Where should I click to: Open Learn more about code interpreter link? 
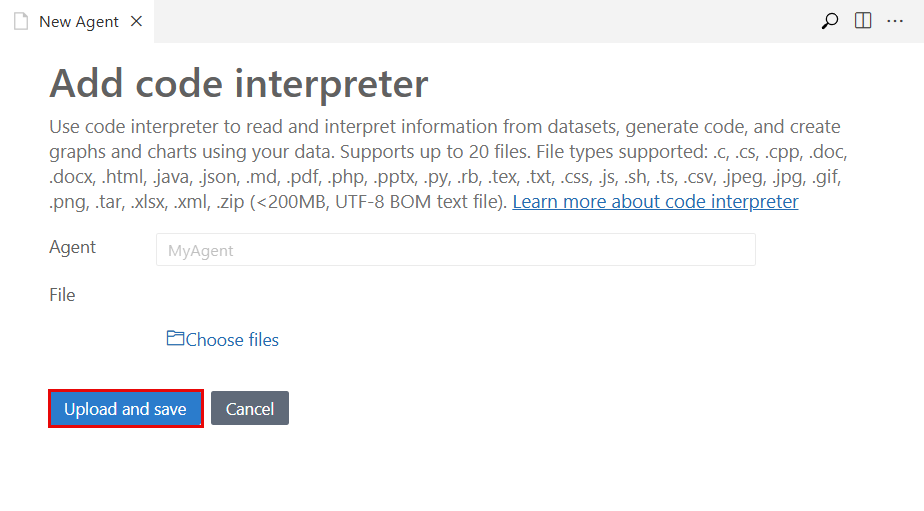(655, 202)
